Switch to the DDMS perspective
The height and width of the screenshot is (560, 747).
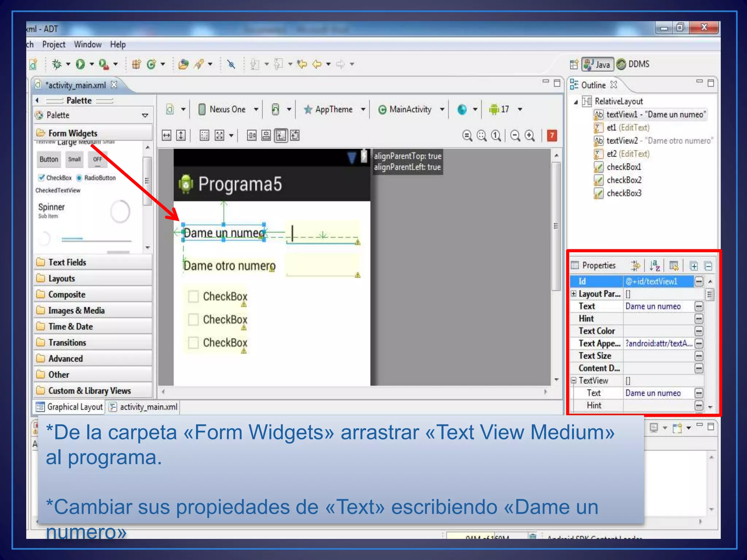pyautogui.click(x=633, y=64)
